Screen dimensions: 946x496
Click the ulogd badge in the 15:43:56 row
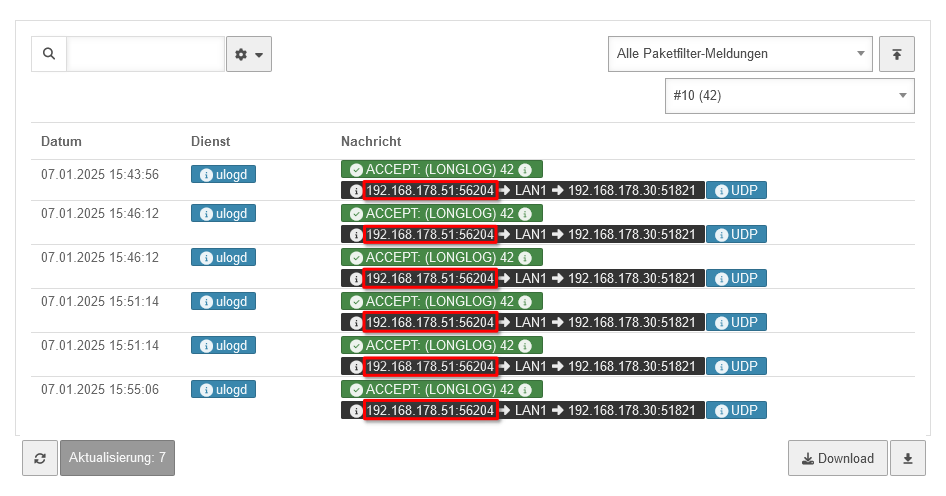223,174
